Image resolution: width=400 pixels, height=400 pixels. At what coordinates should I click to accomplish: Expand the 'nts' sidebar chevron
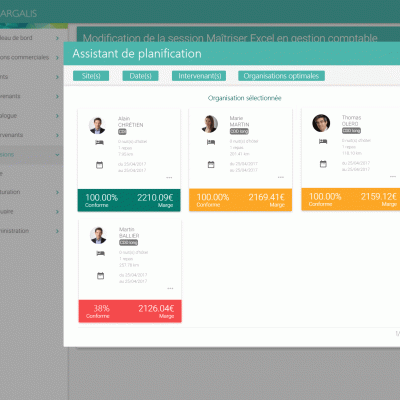[57, 77]
